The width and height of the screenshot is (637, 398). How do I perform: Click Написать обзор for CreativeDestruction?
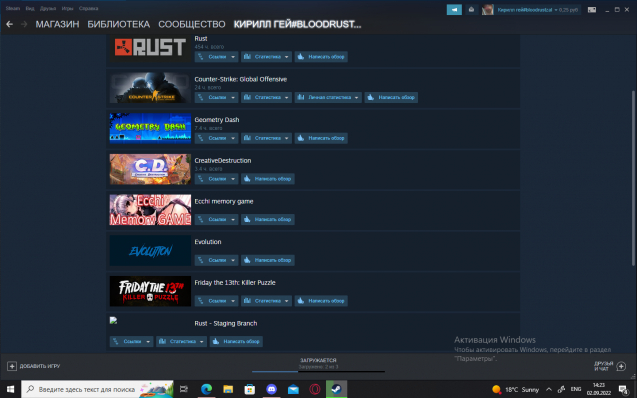(268, 179)
